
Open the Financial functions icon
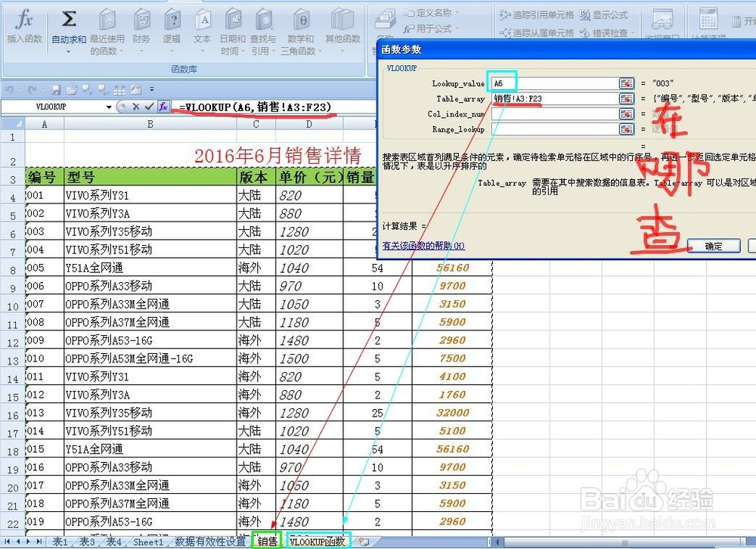pyautogui.click(x=141, y=20)
